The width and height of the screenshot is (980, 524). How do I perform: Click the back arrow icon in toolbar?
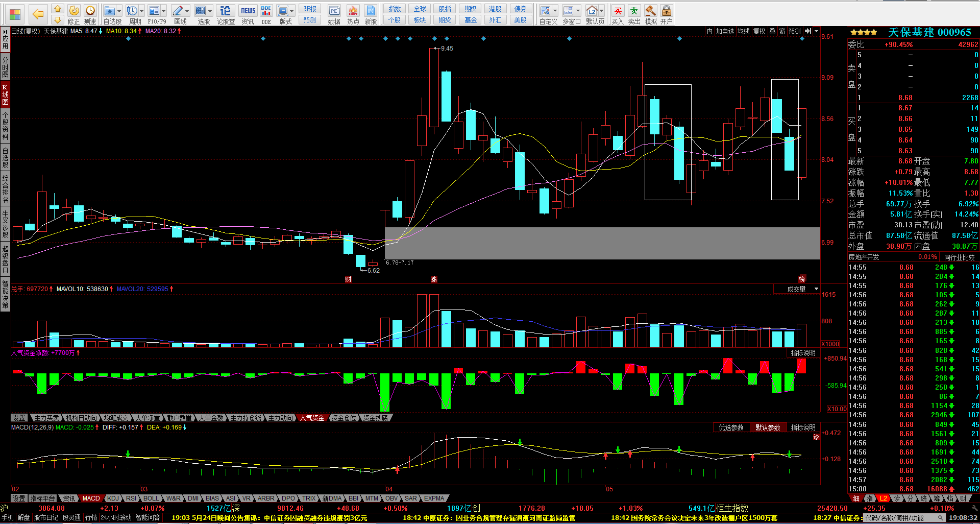pyautogui.click(x=37, y=14)
